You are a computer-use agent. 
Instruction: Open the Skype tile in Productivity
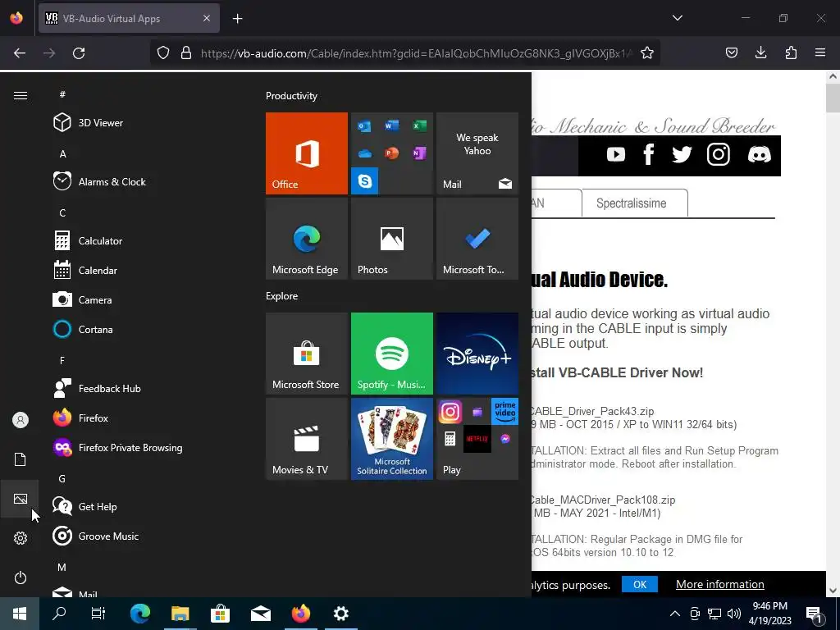[365, 181]
